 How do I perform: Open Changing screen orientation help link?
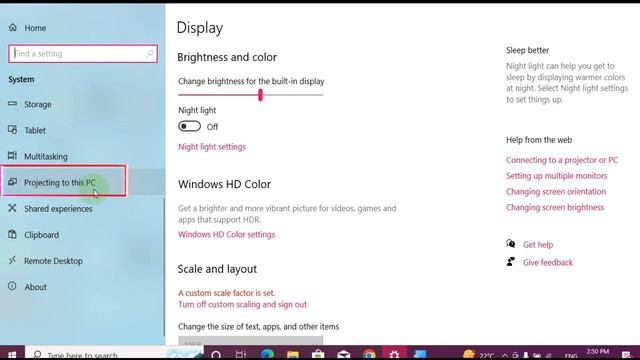coord(556,191)
